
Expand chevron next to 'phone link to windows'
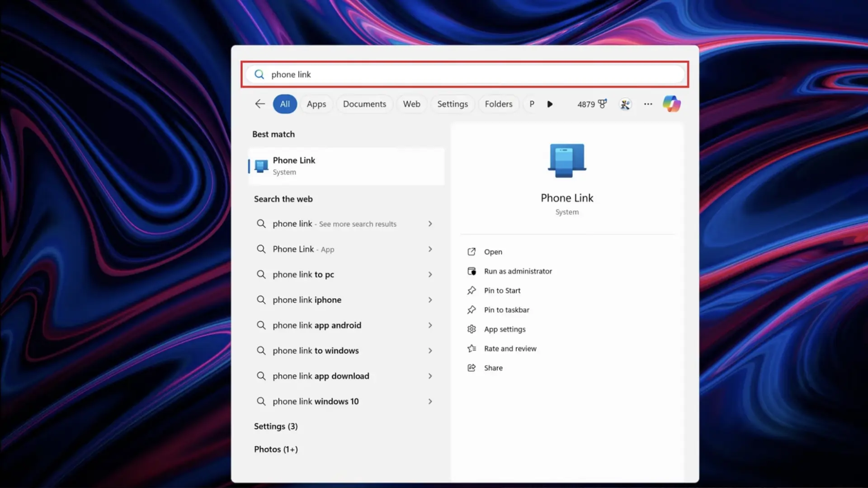click(430, 351)
